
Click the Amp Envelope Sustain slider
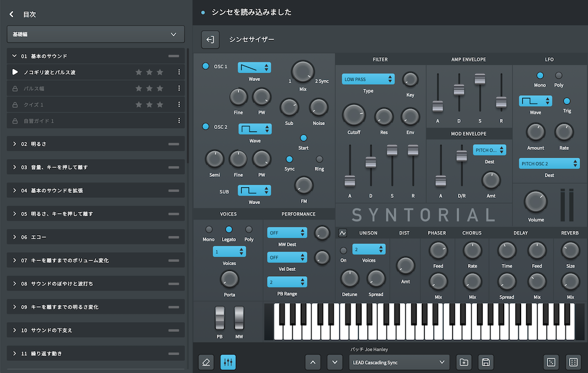480,79
